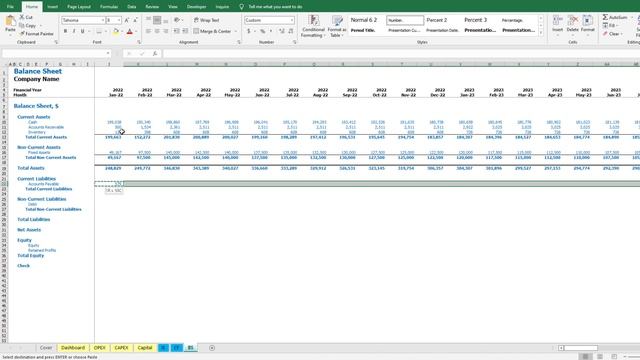
Task: Click the Name Box field
Action: pos(56,53)
